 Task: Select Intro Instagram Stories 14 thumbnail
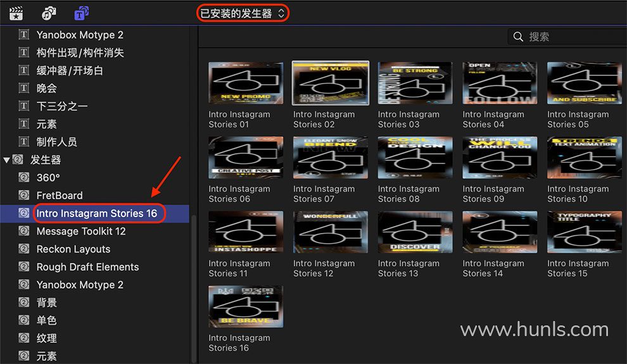500,232
